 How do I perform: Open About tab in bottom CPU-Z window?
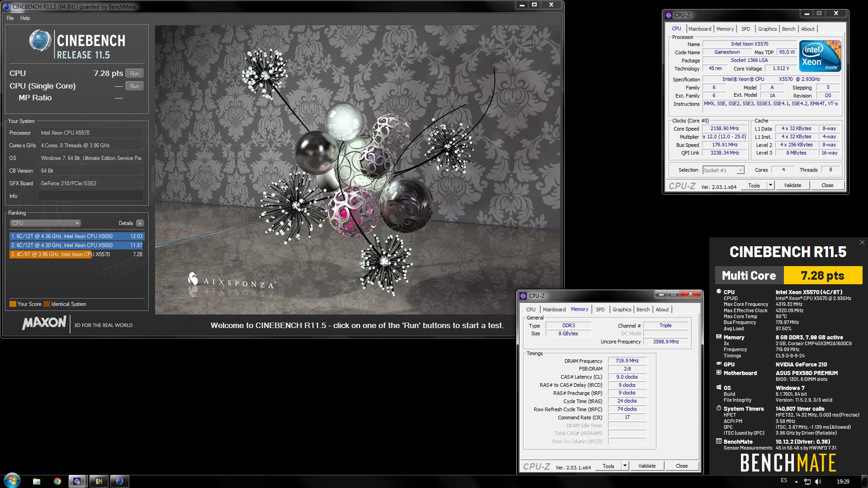pyautogui.click(x=662, y=310)
